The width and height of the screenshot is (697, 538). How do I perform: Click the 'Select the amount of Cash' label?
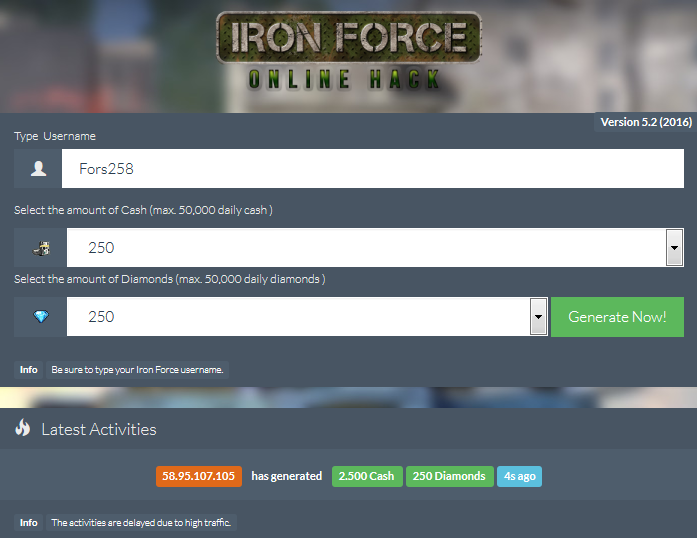coord(143,210)
